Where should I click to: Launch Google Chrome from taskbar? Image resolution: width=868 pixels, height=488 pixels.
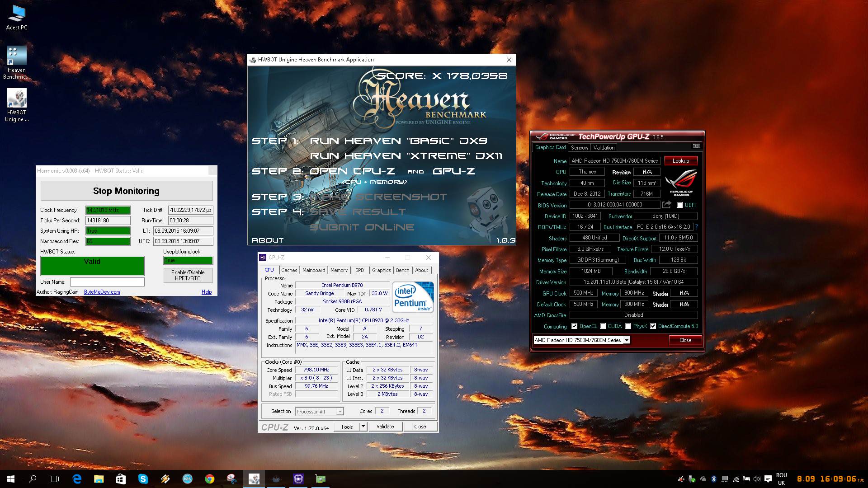pyautogui.click(x=209, y=479)
